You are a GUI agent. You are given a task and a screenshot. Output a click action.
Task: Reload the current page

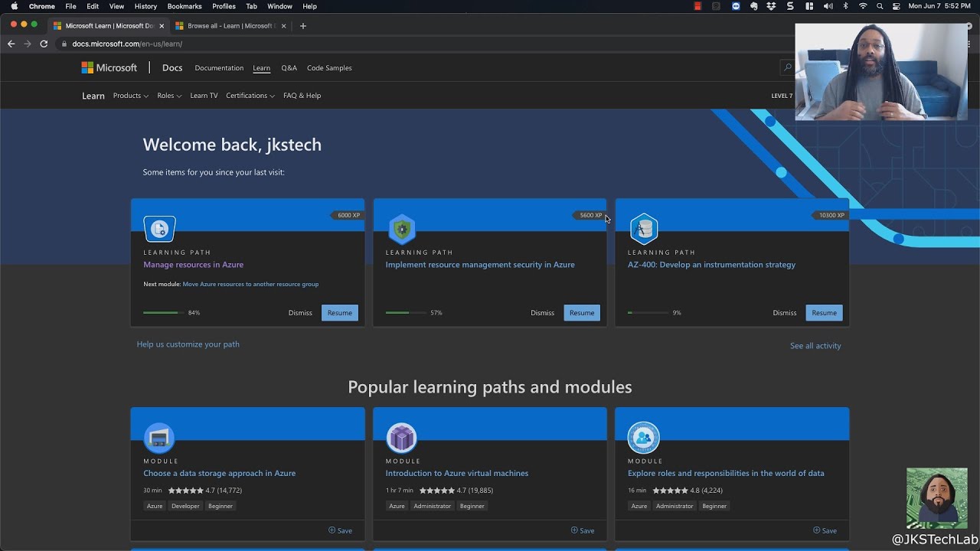tap(44, 44)
